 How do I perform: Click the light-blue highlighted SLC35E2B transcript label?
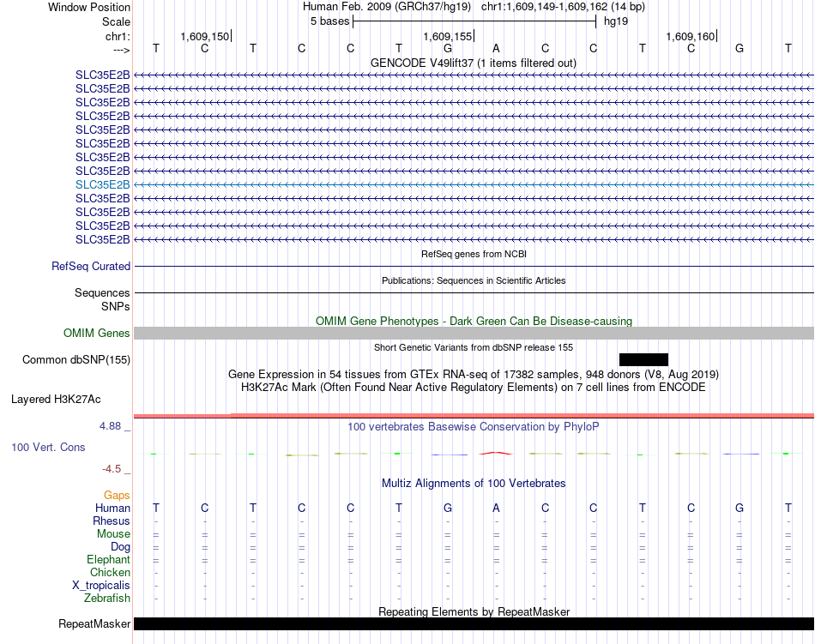click(102, 185)
